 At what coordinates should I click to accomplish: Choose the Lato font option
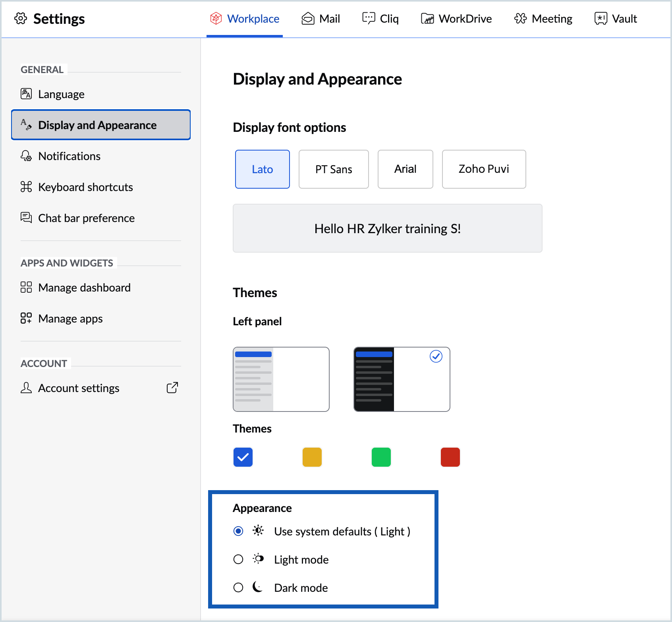263,169
